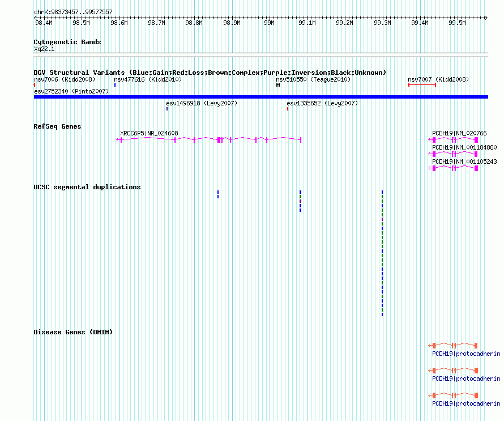
Task: Click the first orange PCDH19 OMIM gene glyph
Action: (x=453, y=346)
